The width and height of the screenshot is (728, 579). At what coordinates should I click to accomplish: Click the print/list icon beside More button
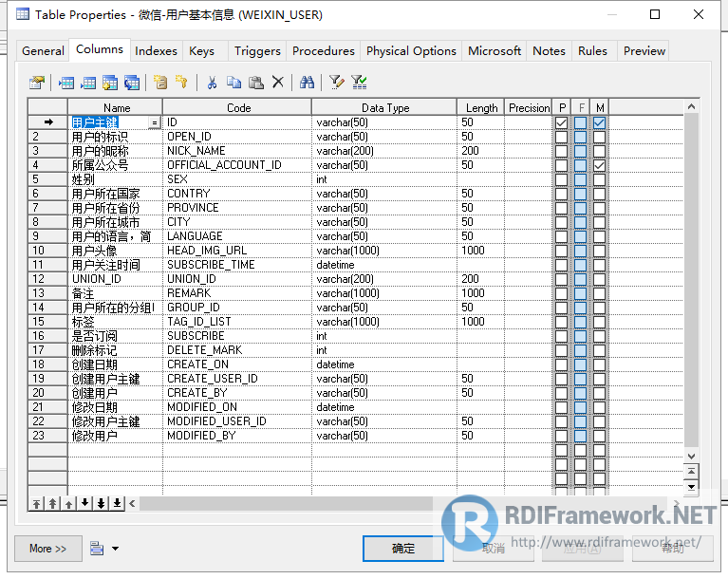[x=97, y=549]
